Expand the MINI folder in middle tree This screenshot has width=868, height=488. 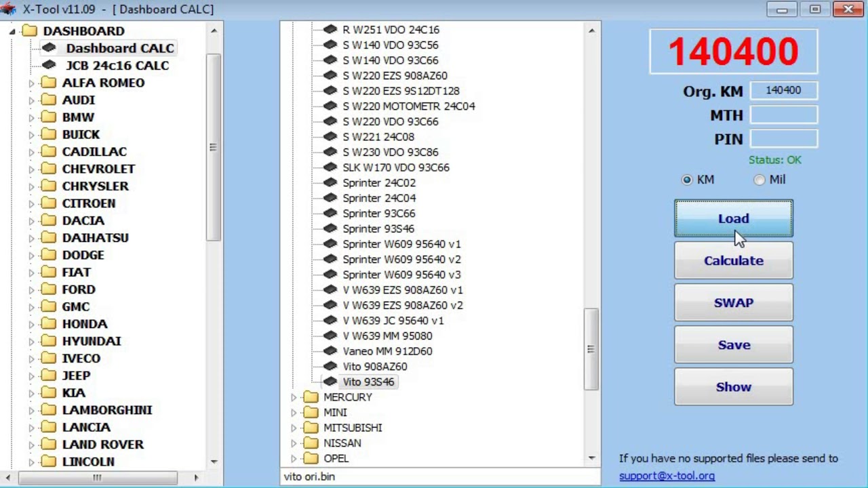click(x=294, y=413)
